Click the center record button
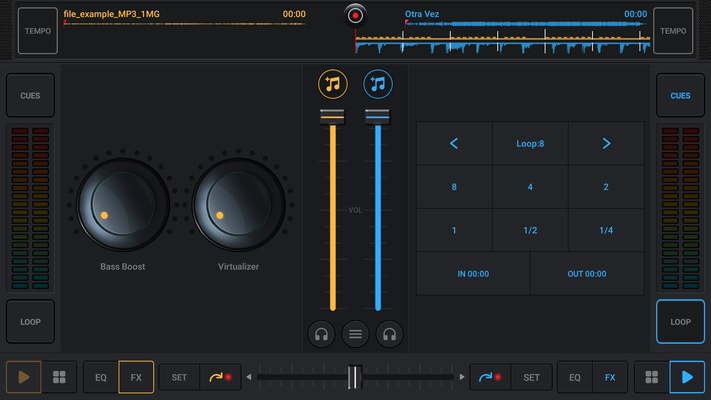This screenshot has width=711, height=400. click(x=355, y=15)
